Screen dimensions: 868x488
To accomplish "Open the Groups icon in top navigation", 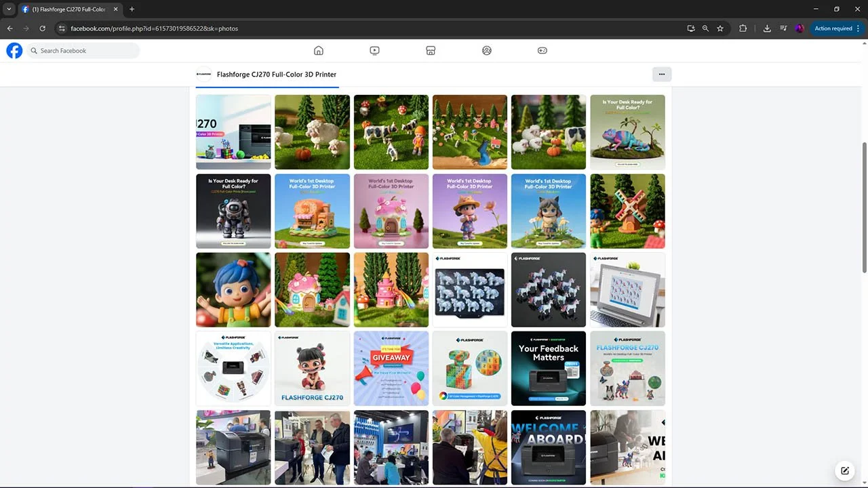I will click(486, 50).
